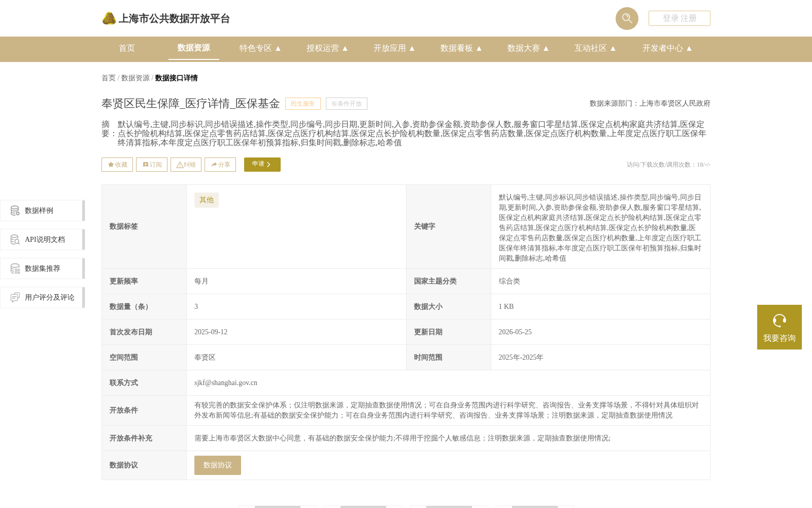This screenshot has width=812, height=508.
Task: Expand the 数据大赛 menu arrow
Action: 546,48
